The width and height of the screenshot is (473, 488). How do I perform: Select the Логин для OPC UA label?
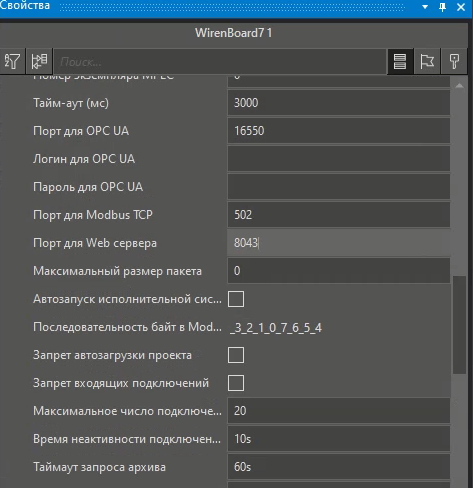(x=84, y=159)
